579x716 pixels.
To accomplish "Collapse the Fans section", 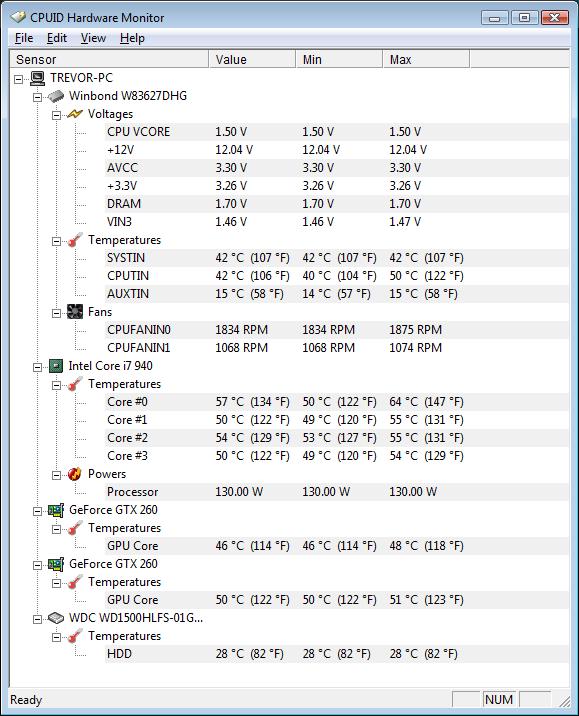I will pos(56,314).
